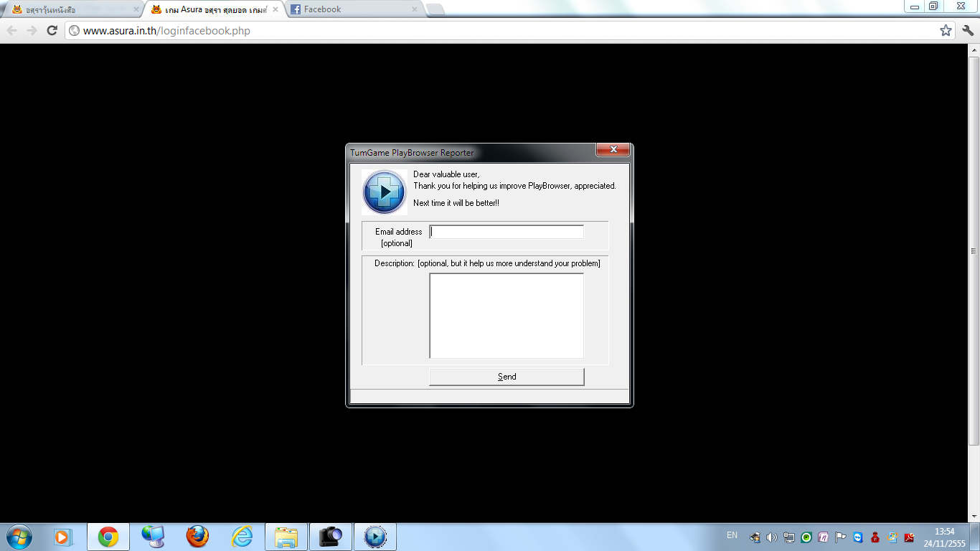Image resolution: width=980 pixels, height=551 pixels.
Task: Click the red figure tray icon
Action: (x=875, y=537)
